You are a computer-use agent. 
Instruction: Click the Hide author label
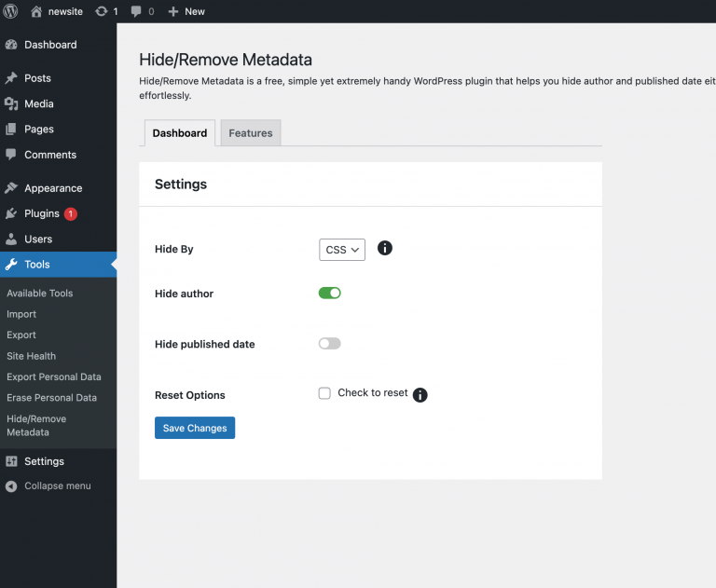pos(184,294)
